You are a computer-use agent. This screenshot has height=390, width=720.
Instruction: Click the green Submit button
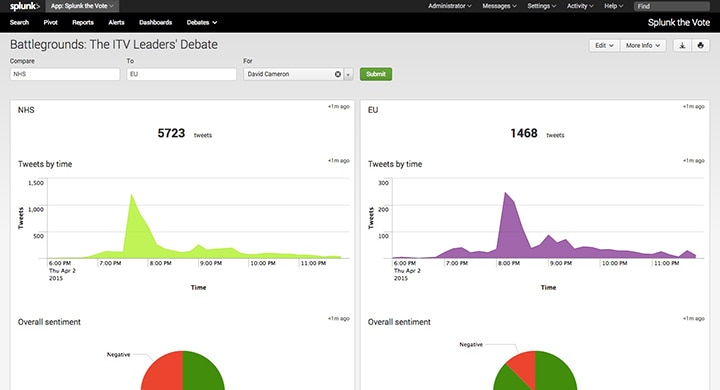click(x=376, y=74)
